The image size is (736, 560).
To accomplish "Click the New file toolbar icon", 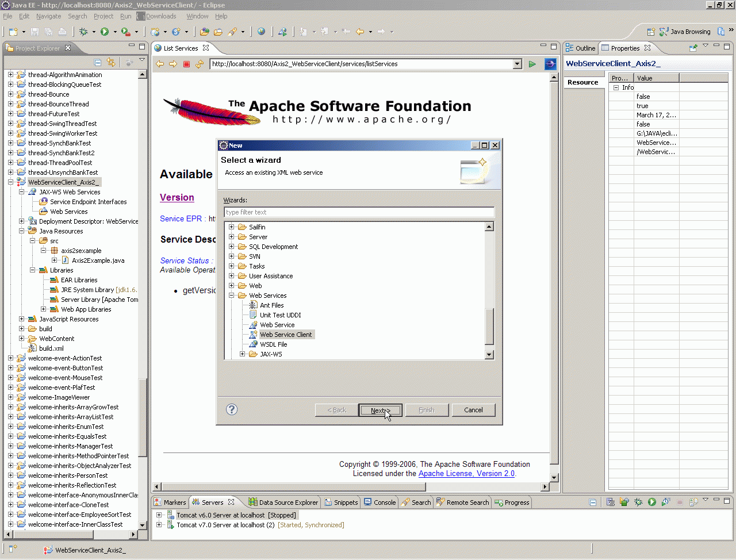I will [13, 32].
